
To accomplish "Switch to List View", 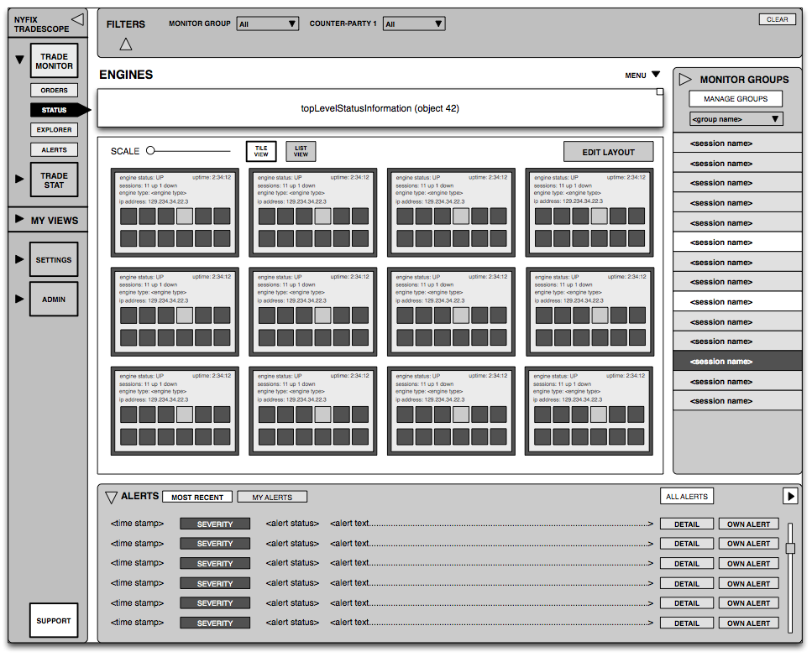I will pyautogui.click(x=301, y=151).
